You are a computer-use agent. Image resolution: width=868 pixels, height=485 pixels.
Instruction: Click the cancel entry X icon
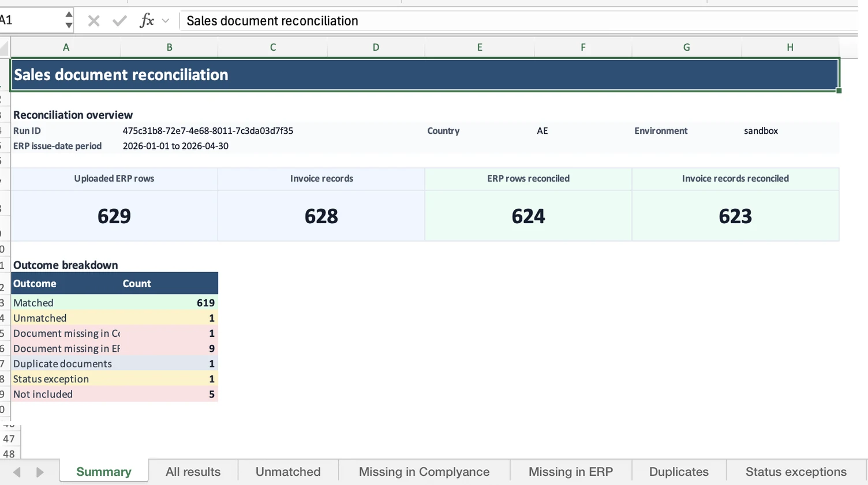point(93,21)
